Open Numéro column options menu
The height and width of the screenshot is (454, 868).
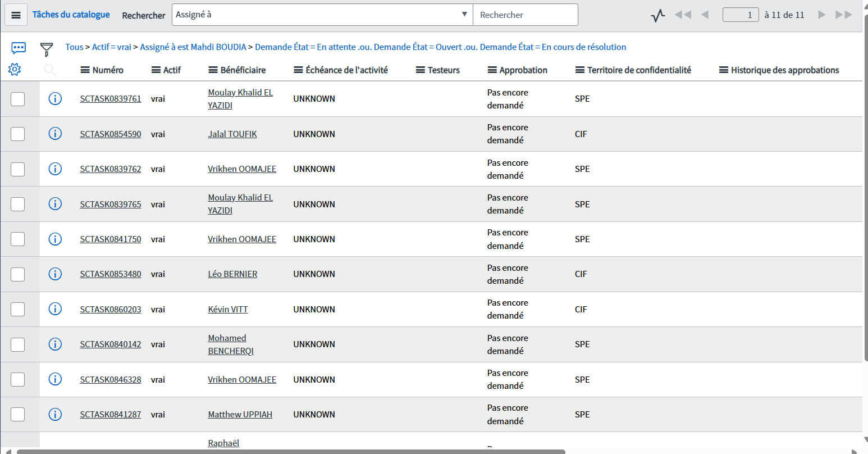85,70
